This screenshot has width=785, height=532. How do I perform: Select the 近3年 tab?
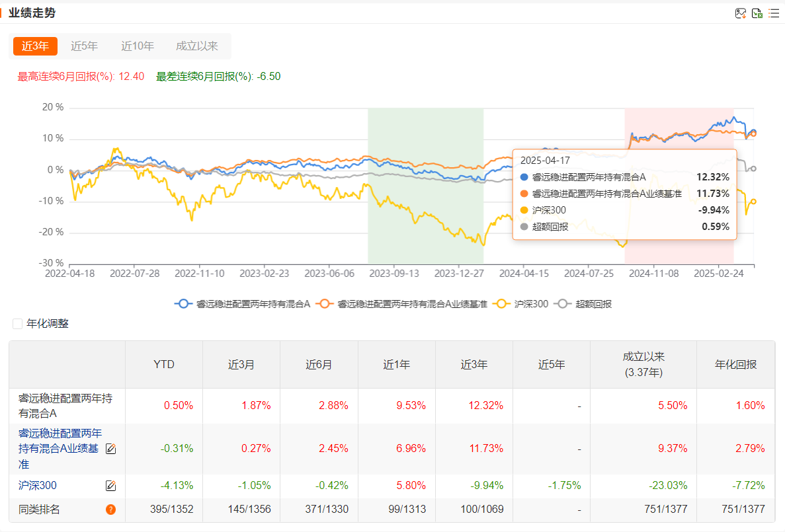35,46
